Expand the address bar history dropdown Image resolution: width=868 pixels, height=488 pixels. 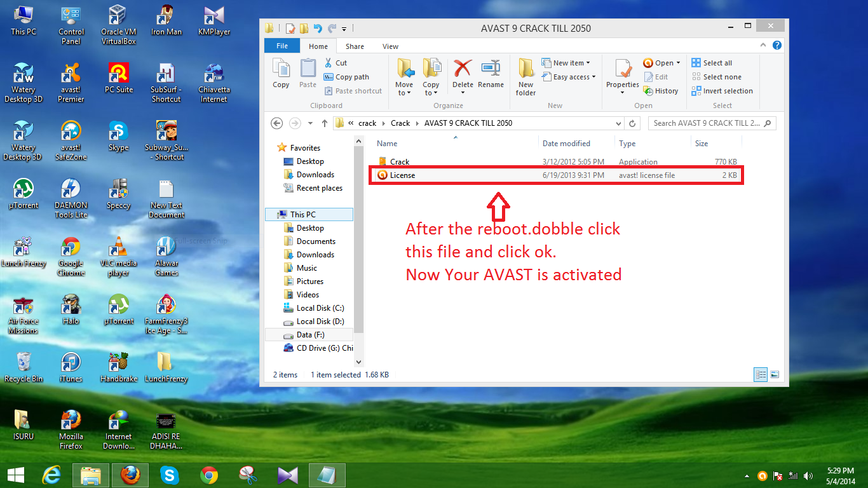click(619, 123)
